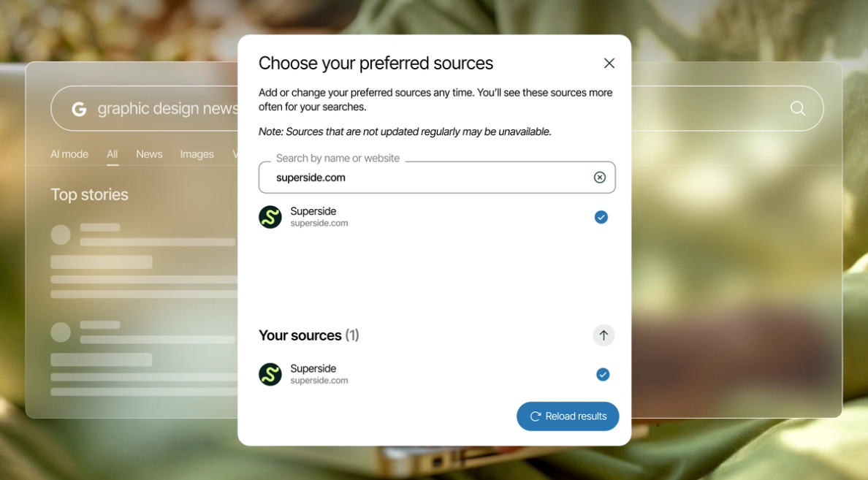Uncheck Superside in the search results

(601, 217)
